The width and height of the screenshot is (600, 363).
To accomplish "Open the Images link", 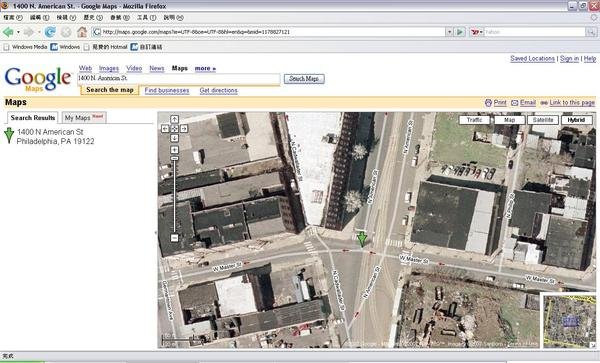I will tap(109, 68).
